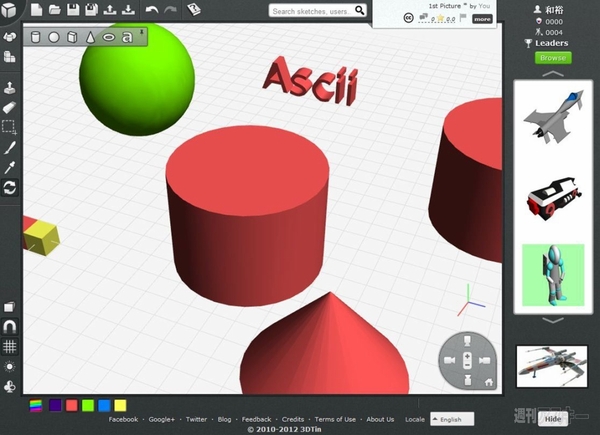Select the paint brush tool

click(10, 148)
